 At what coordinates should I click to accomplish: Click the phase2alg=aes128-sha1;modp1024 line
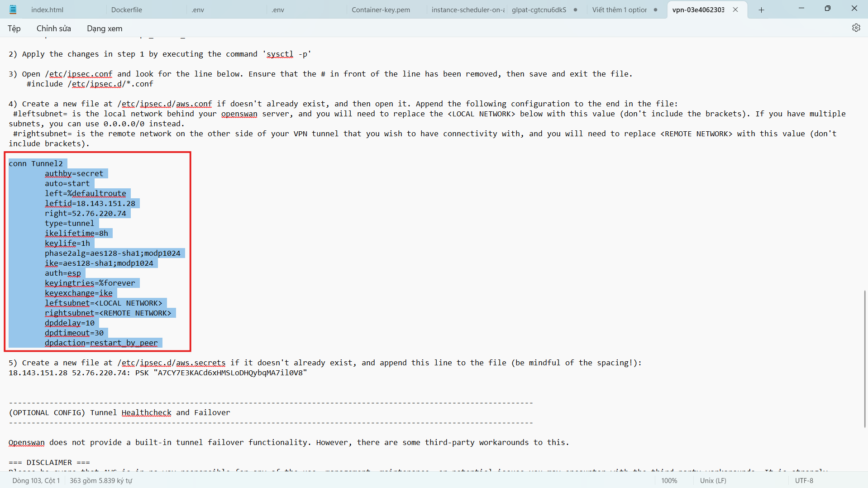click(113, 253)
